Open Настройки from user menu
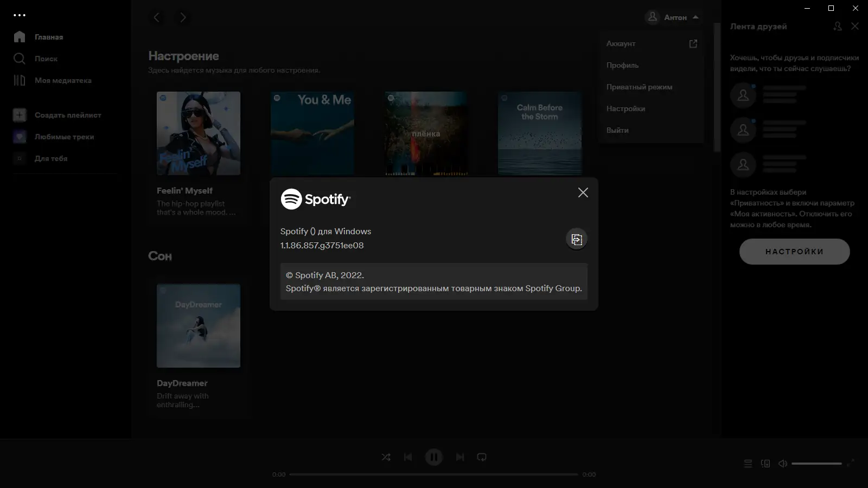The image size is (868, 488). 651,108
